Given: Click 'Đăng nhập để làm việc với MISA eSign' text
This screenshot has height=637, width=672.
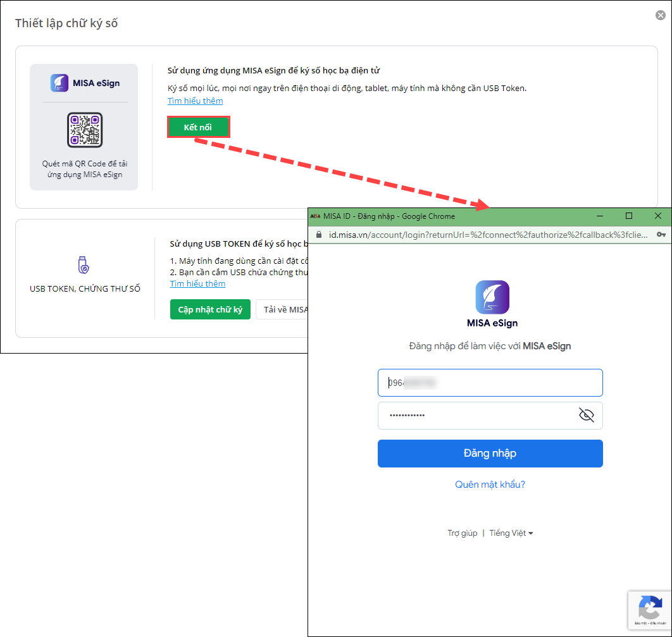Looking at the screenshot, I should [490, 346].
